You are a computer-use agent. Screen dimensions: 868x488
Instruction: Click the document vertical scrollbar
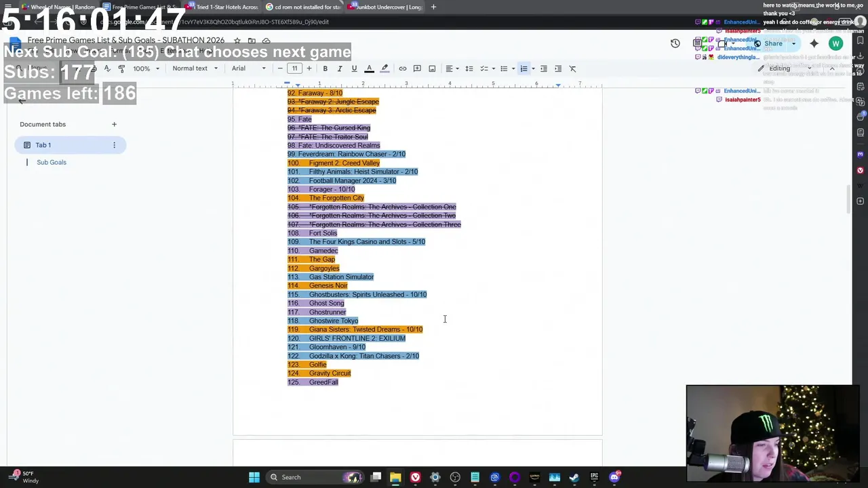pyautogui.click(x=849, y=199)
